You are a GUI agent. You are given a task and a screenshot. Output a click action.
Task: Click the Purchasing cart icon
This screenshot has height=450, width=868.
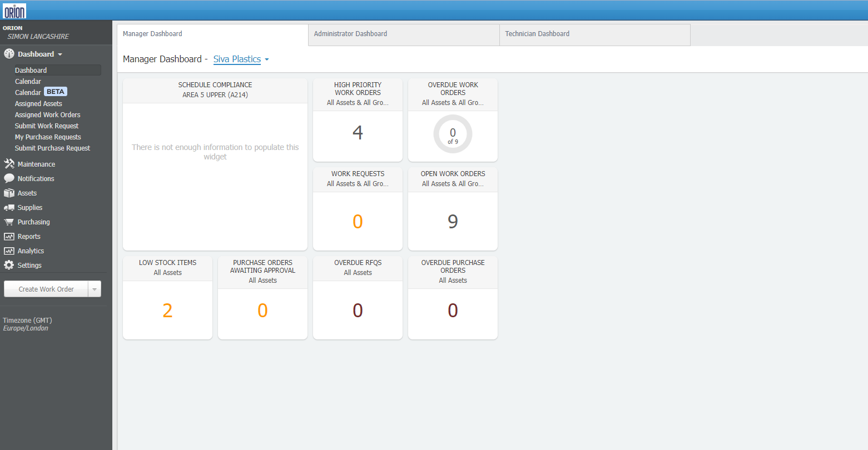(9, 222)
